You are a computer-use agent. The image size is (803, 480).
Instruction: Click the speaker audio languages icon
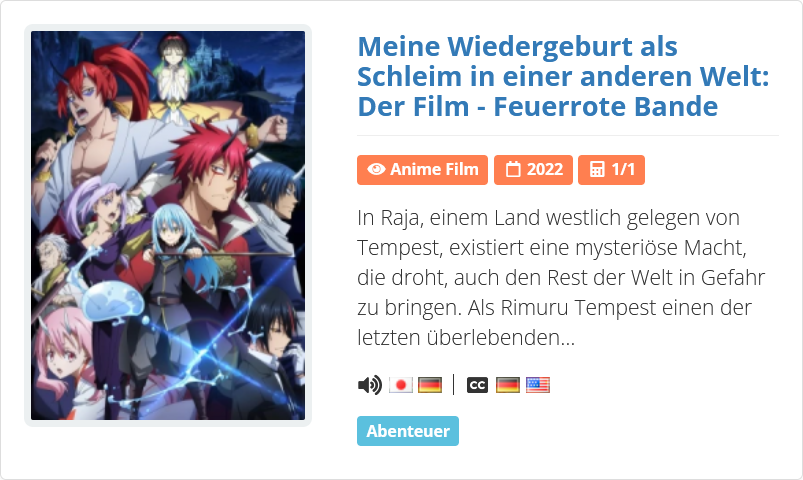click(370, 385)
